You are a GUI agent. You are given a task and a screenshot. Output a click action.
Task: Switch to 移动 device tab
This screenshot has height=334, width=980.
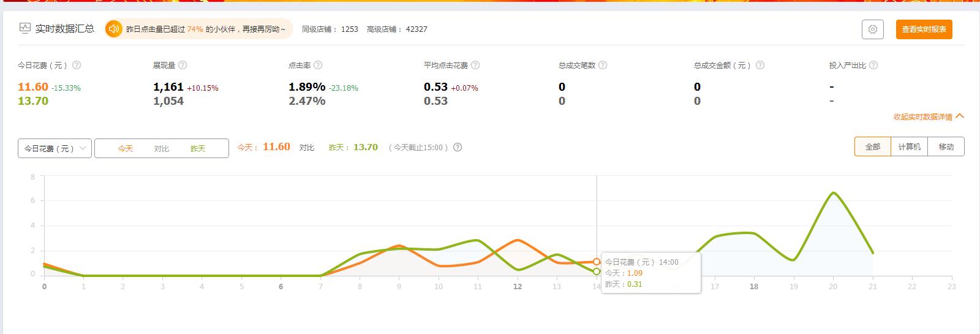point(946,146)
